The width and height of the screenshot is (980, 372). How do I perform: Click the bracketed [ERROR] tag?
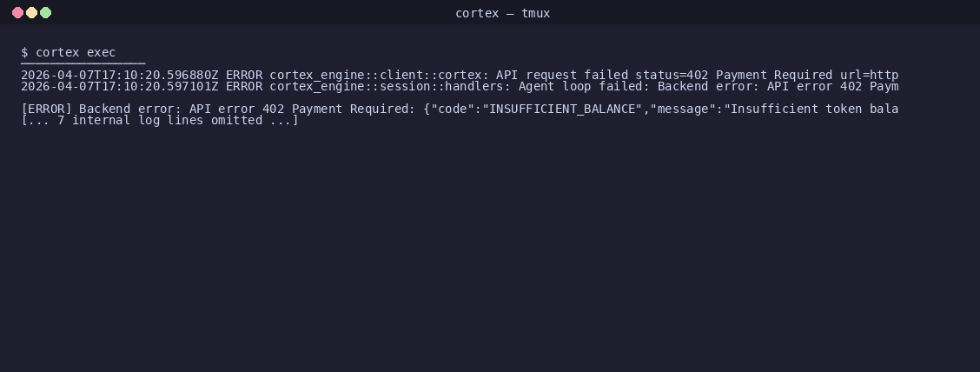point(46,109)
